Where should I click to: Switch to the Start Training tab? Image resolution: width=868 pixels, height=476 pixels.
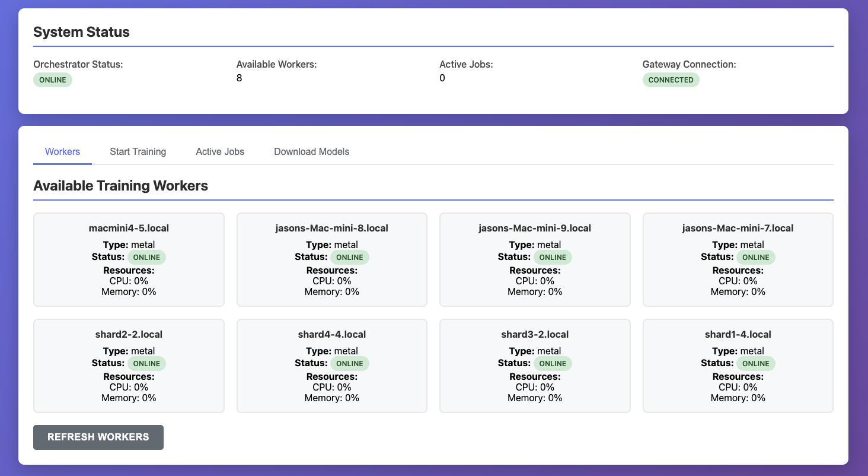pos(138,151)
